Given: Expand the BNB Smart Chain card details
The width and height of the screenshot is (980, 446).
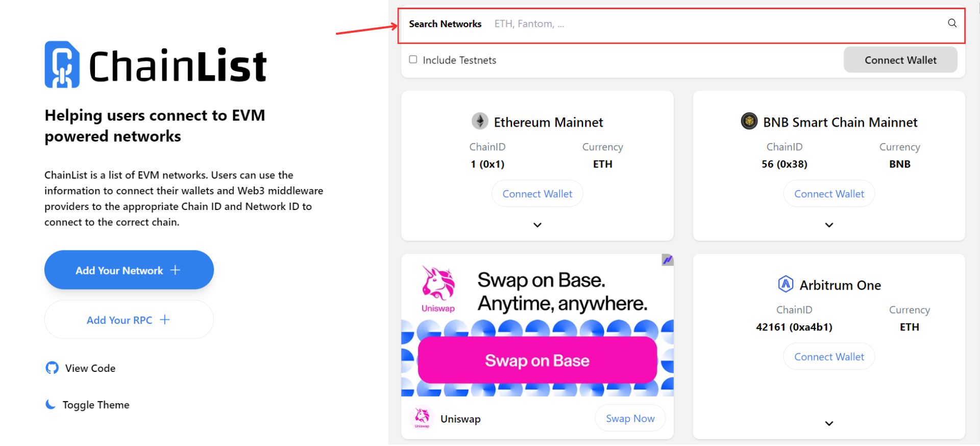Looking at the screenshot, I should point(829,225).
